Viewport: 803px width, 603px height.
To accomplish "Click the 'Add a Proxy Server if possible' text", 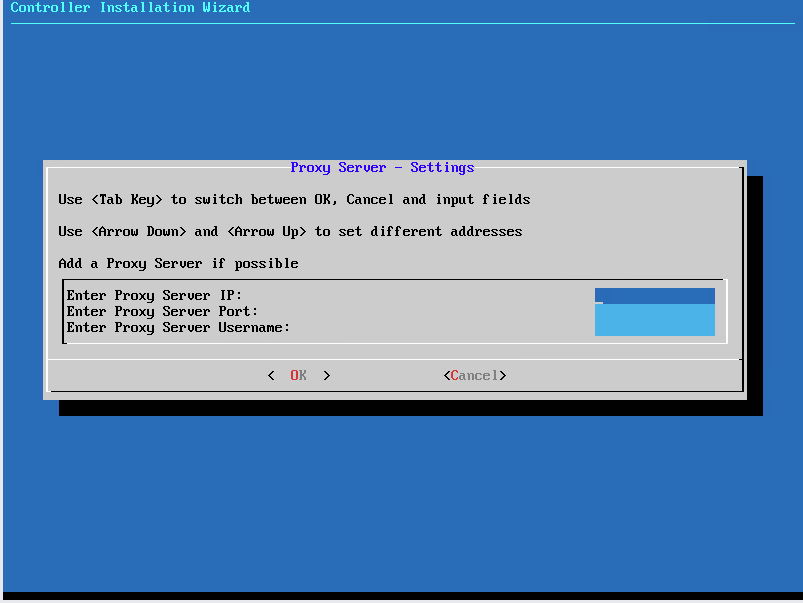I will pyautogui.click(x=178, y=263).
